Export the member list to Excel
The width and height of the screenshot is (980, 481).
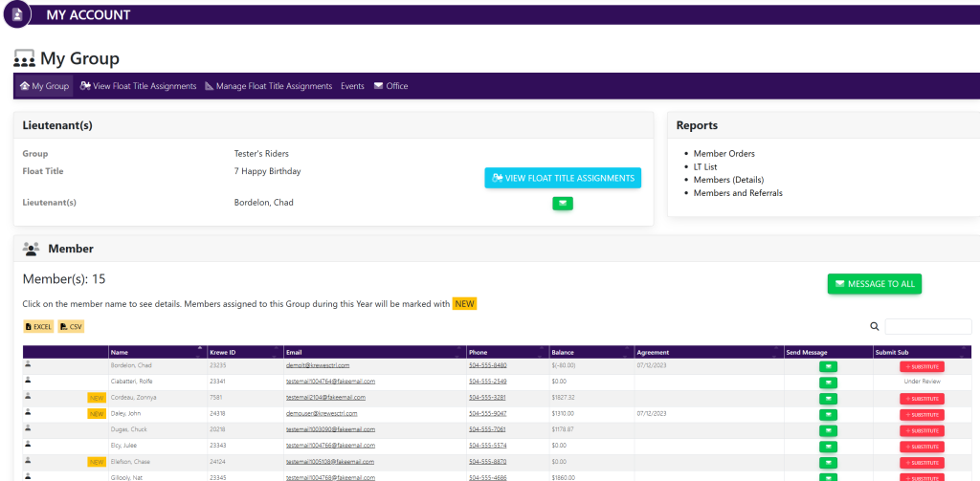click(x=38, y=327)
